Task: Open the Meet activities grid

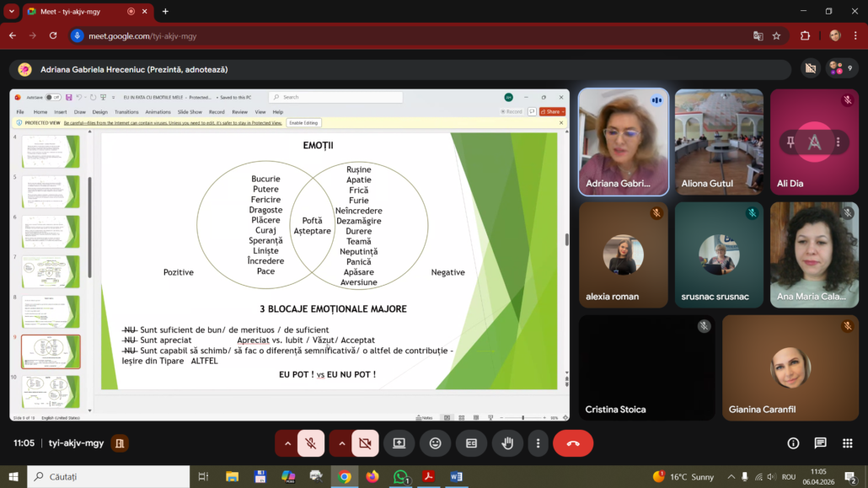Action: [x=848, y=443]
